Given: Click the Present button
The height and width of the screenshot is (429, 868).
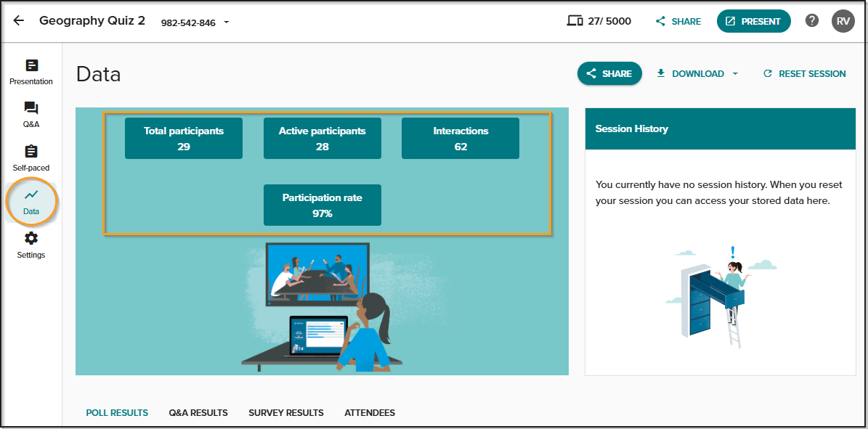Looking at the screenshot, I should click(753, 21).
